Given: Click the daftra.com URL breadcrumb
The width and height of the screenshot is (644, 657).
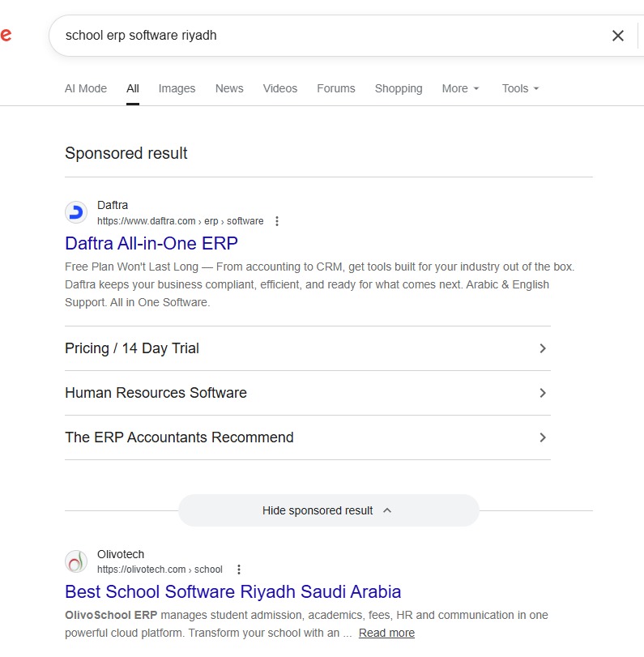Looking at the screenshot, I should [180, 221].
